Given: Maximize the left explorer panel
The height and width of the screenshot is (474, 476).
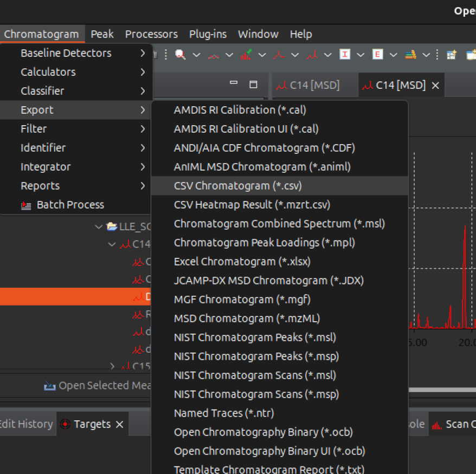Looking at the screenshot, I should point(253,84).
